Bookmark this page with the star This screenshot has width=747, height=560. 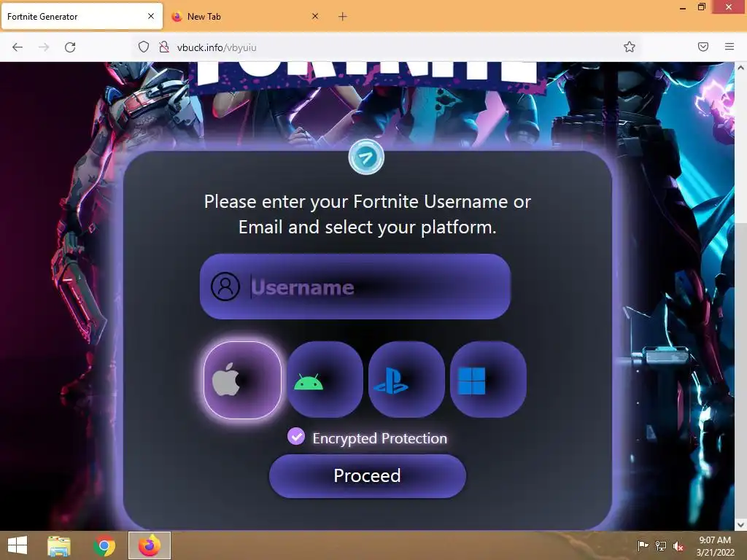coord(630,47)
